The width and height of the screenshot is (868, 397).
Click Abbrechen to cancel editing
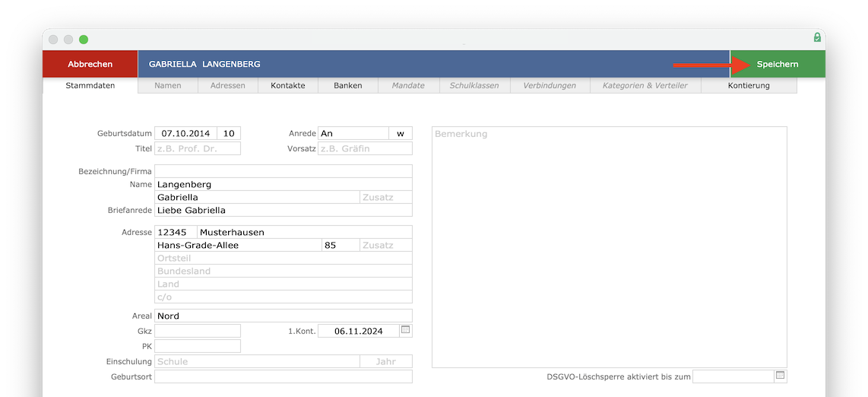pos(90,64)
